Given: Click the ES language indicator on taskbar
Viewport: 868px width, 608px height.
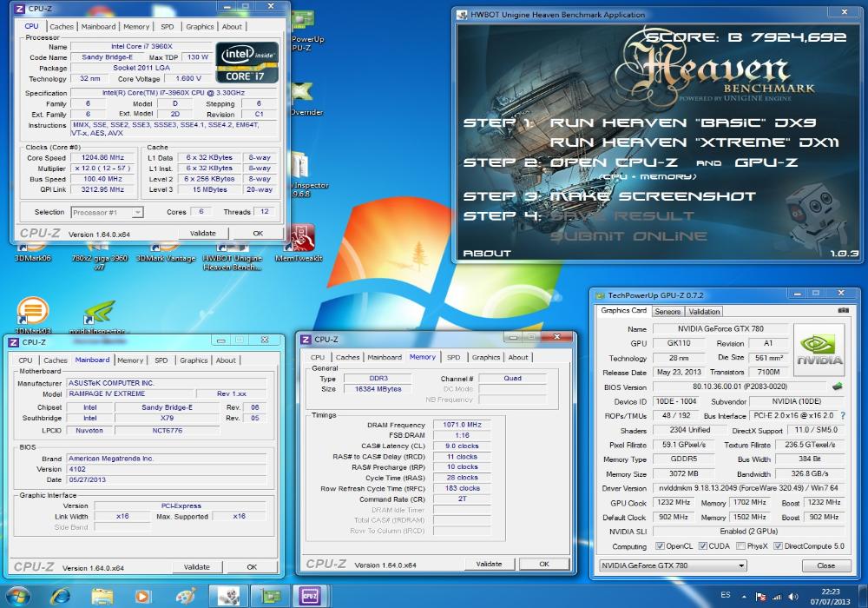Looking at the screenshot, I should (725, 595).
